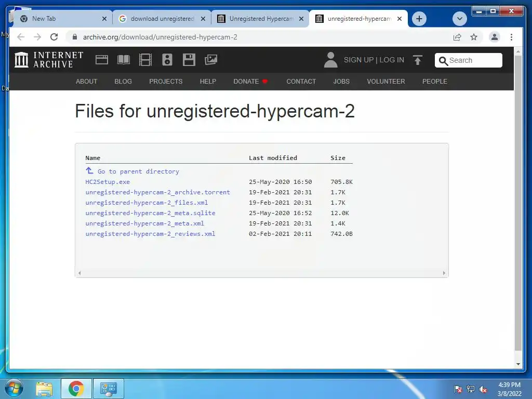
Task: Expand the tab search dropdown arrow
Action: pos(459,19)
